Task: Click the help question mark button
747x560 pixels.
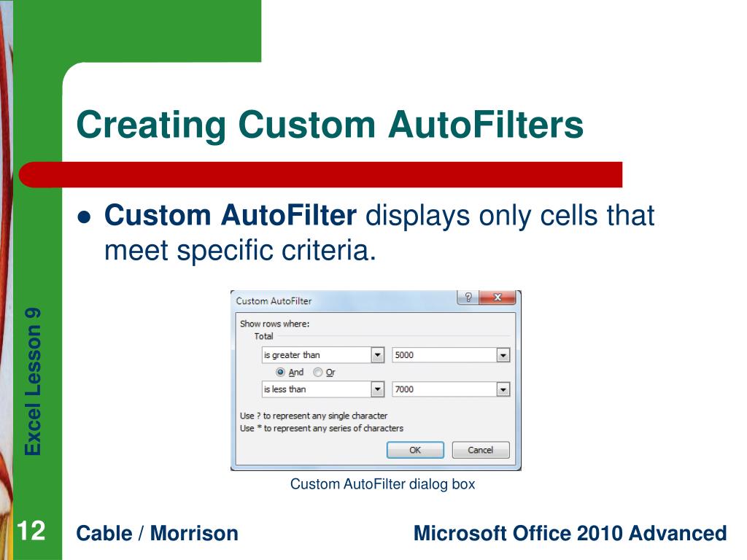Action: click(x=468, y=297)
